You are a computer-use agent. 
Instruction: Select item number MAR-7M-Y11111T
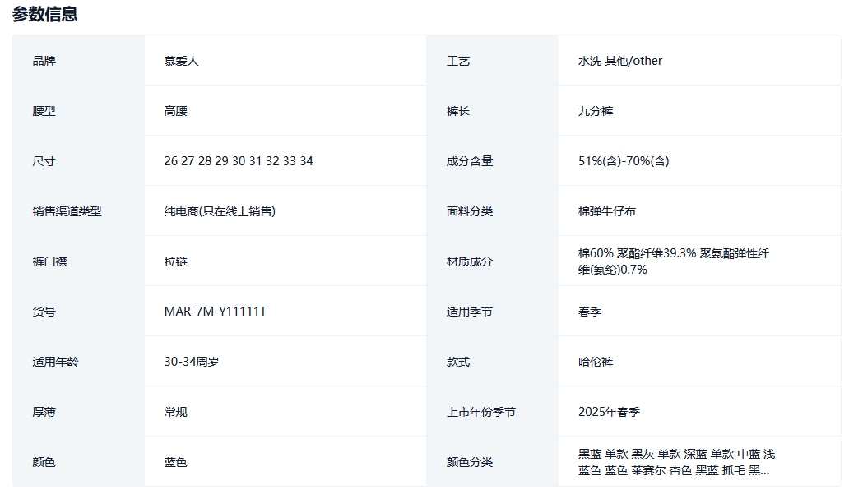tap(216, 312)
